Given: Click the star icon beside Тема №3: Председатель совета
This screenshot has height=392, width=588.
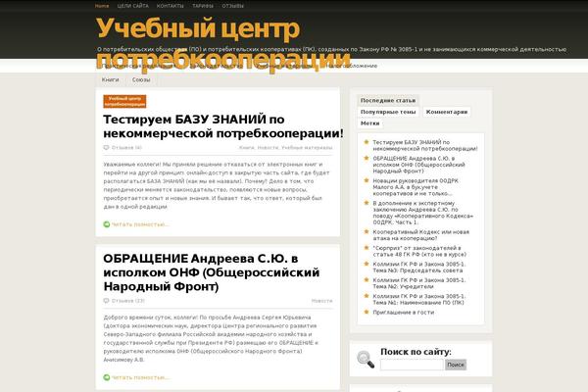Looking at the screenshot, I should 367,264.
